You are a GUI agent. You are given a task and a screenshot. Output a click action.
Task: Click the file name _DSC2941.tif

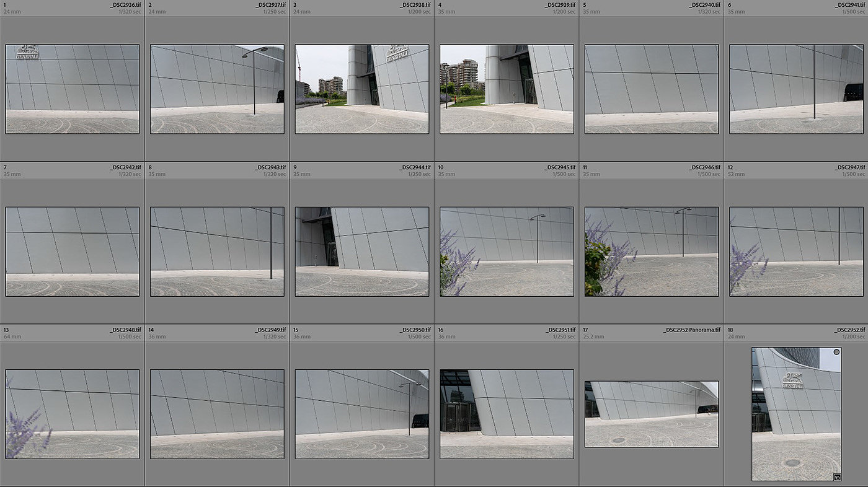(849, 4)
